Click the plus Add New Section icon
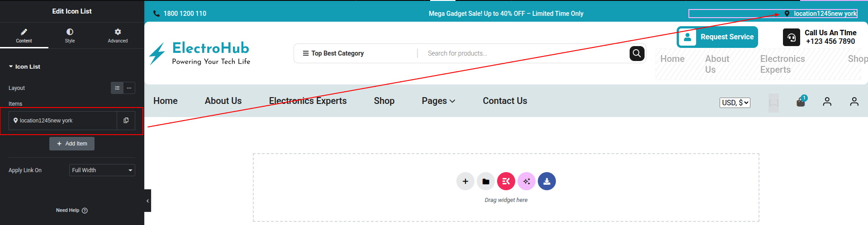 [x=465, y=182]
